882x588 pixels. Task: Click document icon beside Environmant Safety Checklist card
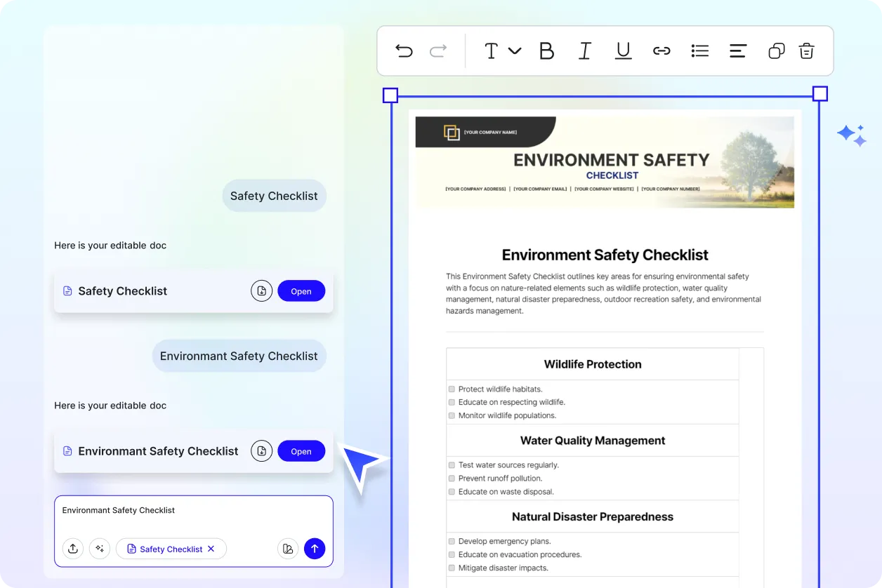67,451
